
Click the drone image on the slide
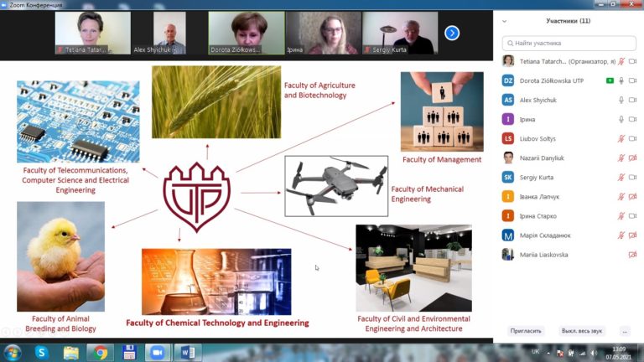[336, 186]
